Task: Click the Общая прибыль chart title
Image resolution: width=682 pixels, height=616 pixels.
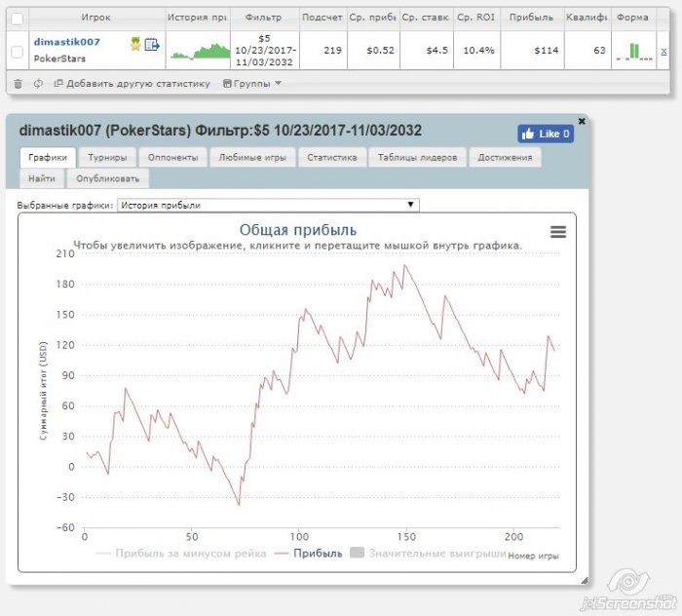Action: tap(298, 230)
